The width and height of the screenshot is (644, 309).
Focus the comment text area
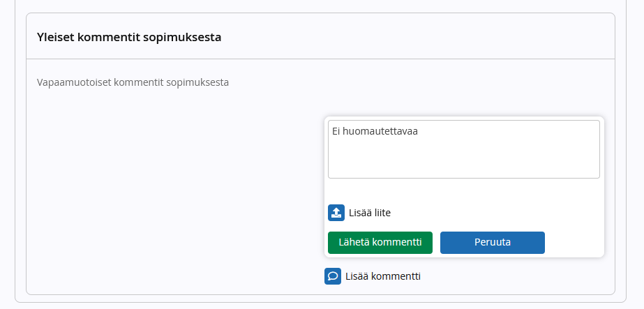pos(464,149)
